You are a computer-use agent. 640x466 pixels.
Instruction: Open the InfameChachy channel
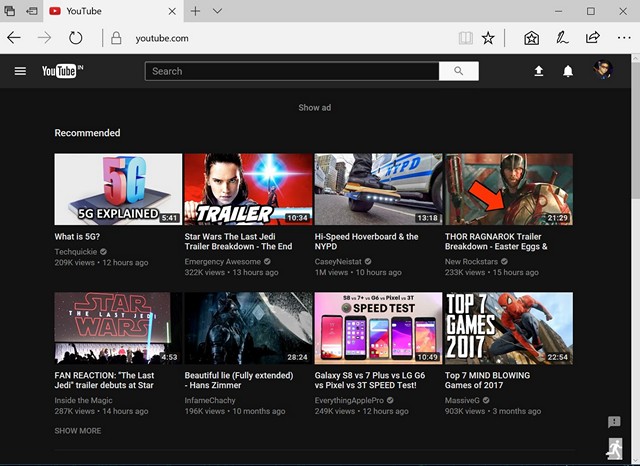coord(210,400)
